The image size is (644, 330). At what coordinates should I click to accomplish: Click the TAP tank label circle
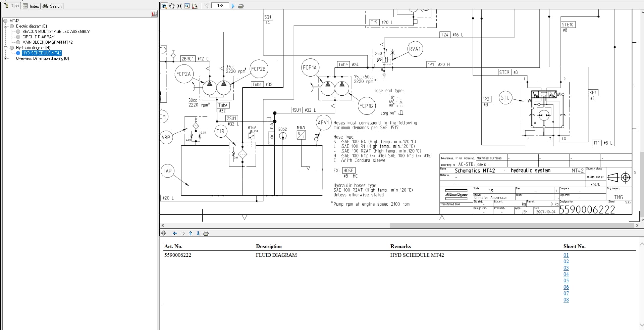coord(167,171)
